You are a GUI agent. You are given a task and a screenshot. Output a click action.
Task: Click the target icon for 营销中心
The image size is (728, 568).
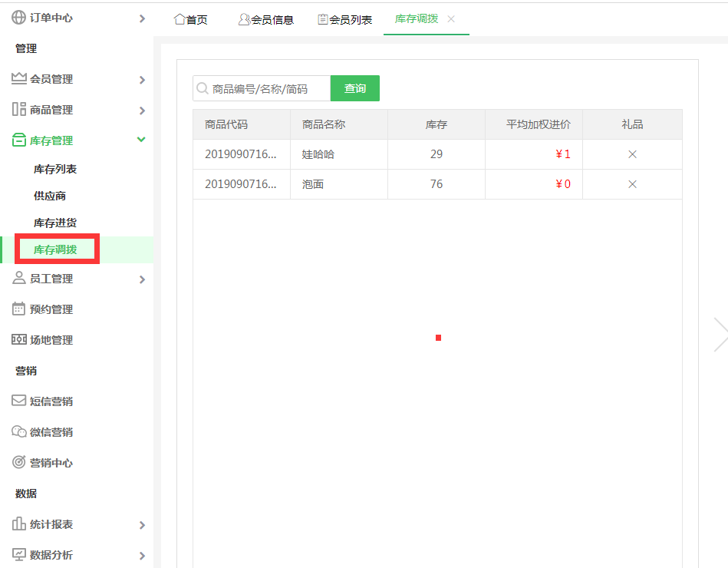pyautogui.click(x=18, y=463)
